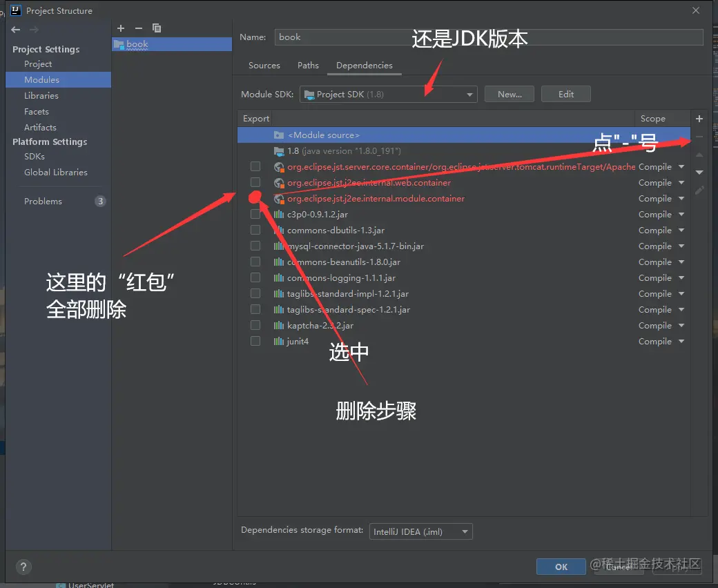718x588 pixels.
Task: Click the New... SDK button
Action: tap(510, 95)
